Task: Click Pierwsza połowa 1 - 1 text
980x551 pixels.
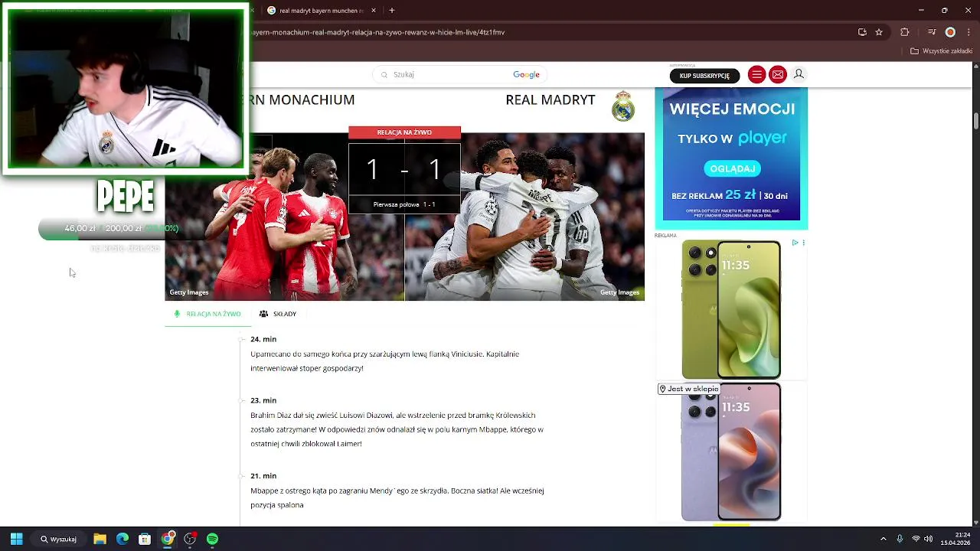Action: point(404,204)
